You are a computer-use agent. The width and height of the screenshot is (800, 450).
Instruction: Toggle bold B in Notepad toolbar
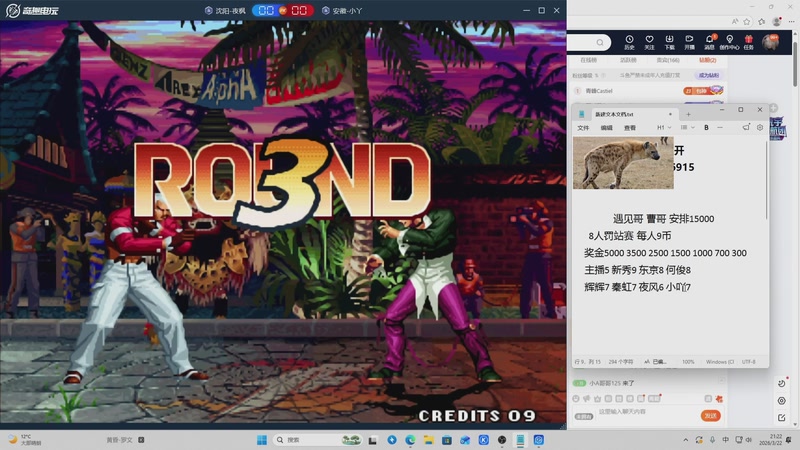[706, 128]
